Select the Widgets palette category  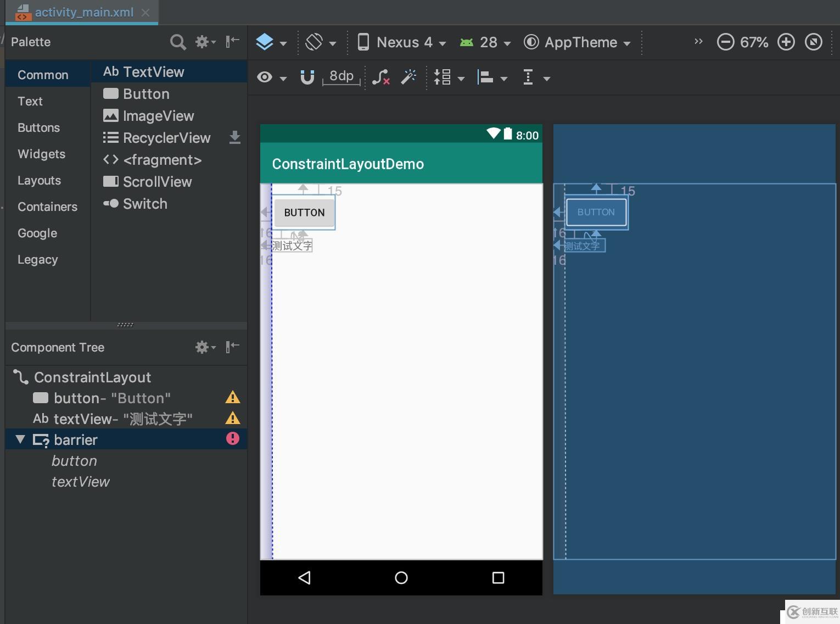(x=41, y=154)
